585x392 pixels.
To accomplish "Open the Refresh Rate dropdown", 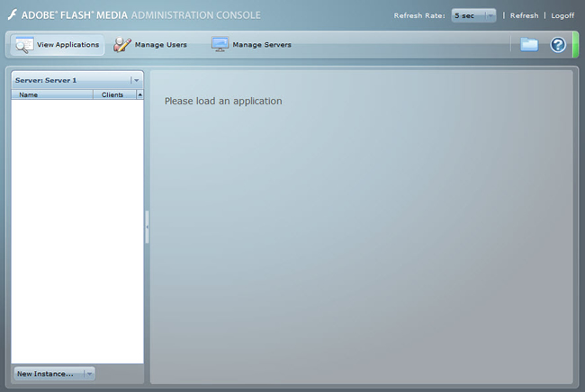I will coord(473,15).
